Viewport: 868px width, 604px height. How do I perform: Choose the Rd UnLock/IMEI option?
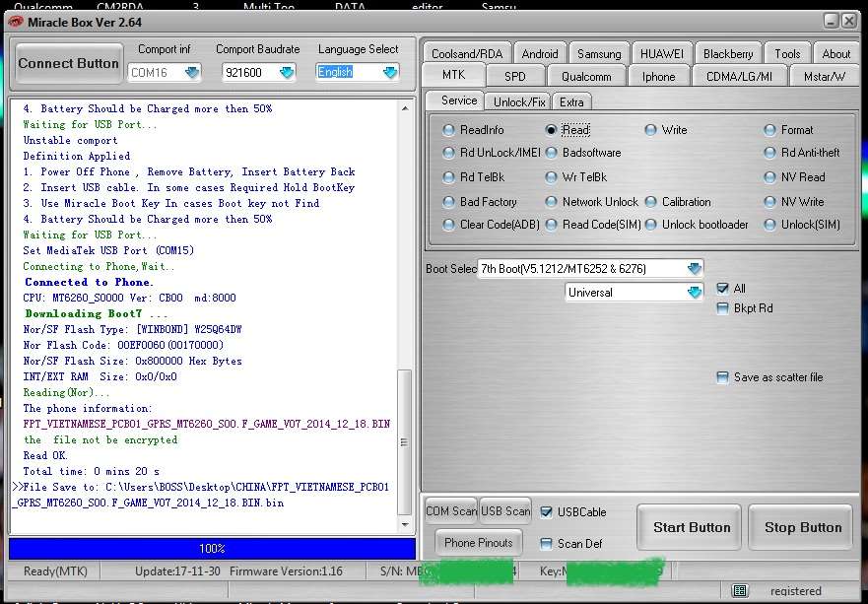tap(449, 153)
